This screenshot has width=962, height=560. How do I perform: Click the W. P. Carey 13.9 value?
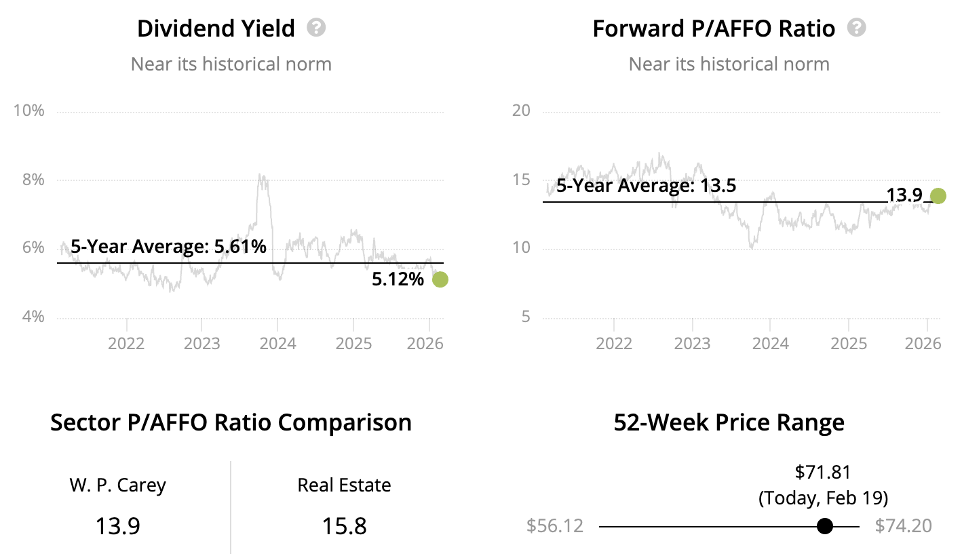[117, 526]
